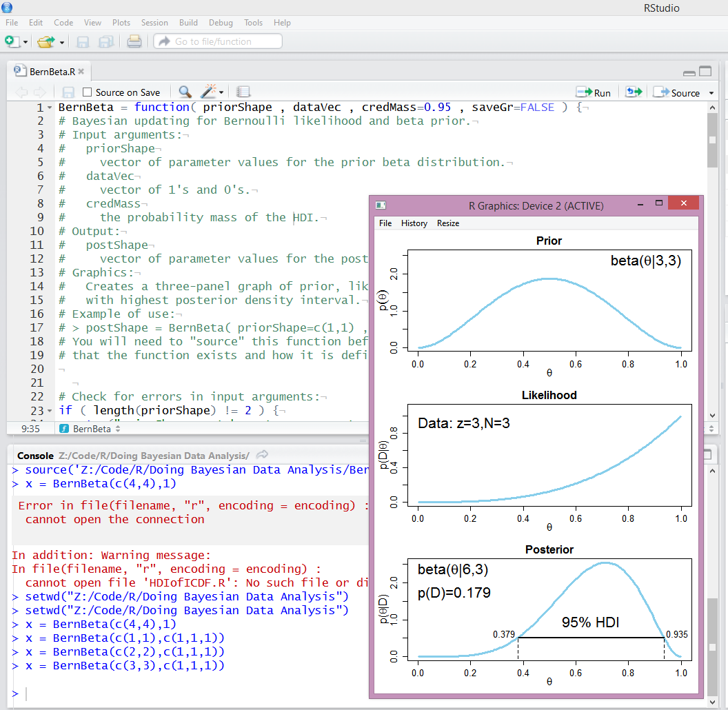Click the Open File folder icon

pyautogui.click(x=45, y=42)
